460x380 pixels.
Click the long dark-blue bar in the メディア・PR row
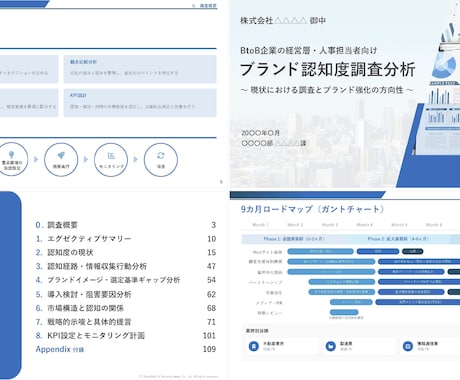[418, 302]
